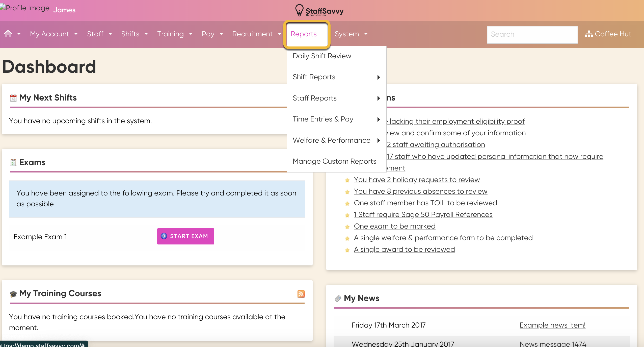Select the calendar icon beside My Next Shifts
The height and width of the screenshot is (347, 644).
(x=13, y=98)
